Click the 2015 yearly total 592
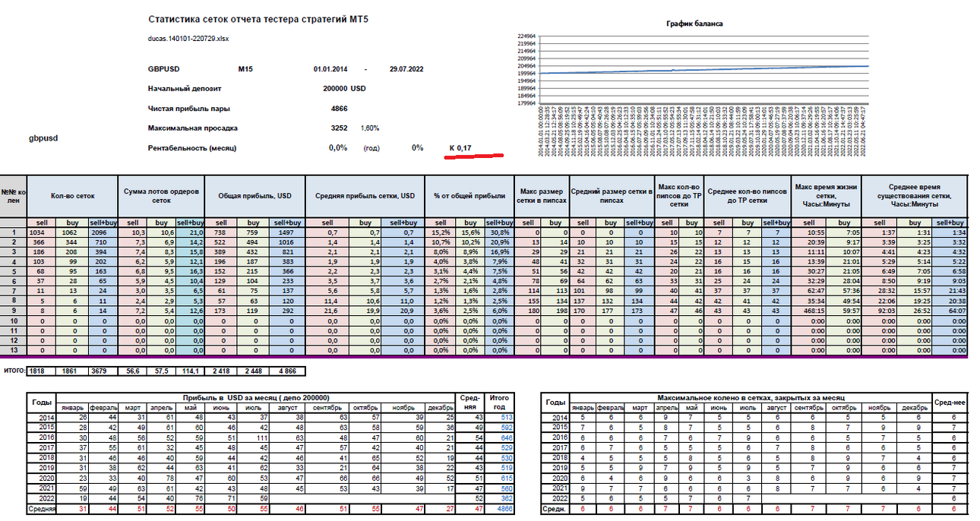980x521 pixels. 499,428
